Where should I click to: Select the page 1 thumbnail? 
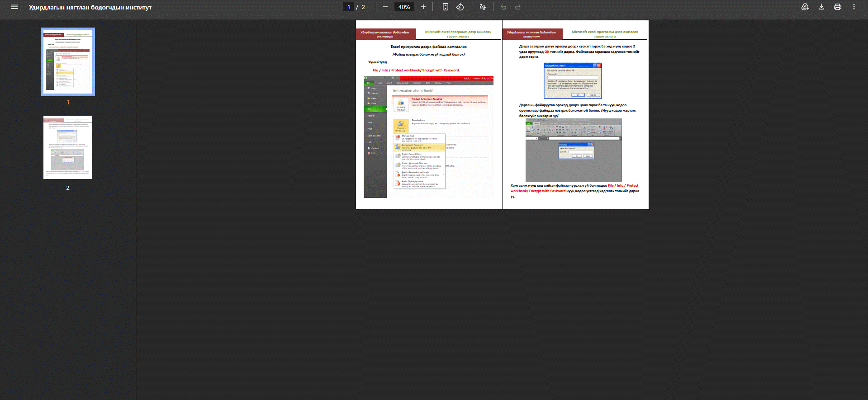click(x=68, y=62)
